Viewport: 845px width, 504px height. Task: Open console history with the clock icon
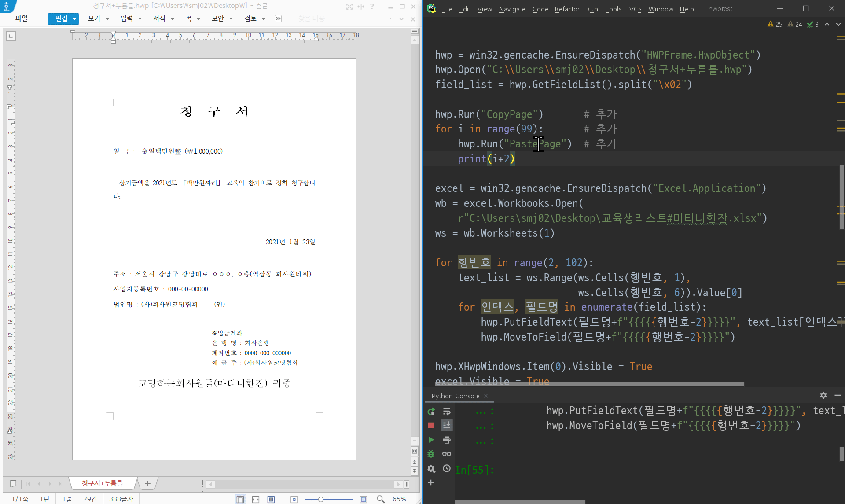tap(447, 468)
